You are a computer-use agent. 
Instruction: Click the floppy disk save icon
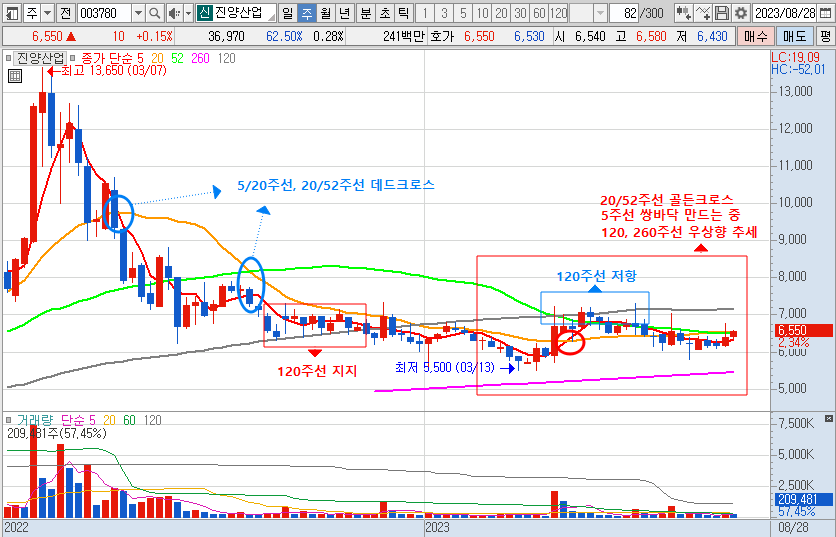coord(722,13)
